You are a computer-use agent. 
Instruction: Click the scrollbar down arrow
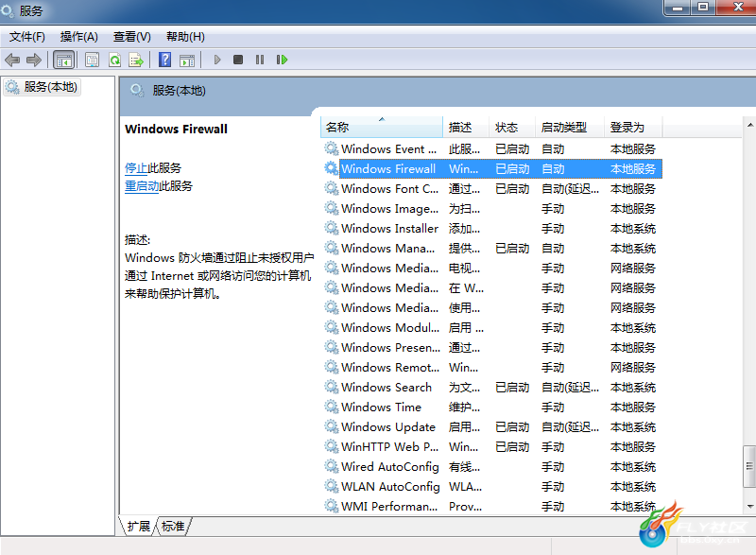click(x=749, y=506)
